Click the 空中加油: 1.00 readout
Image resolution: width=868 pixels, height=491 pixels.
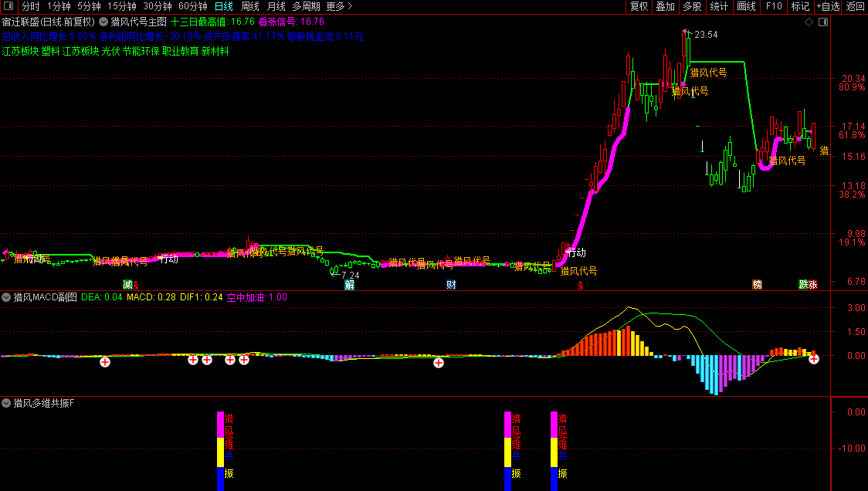257,297
